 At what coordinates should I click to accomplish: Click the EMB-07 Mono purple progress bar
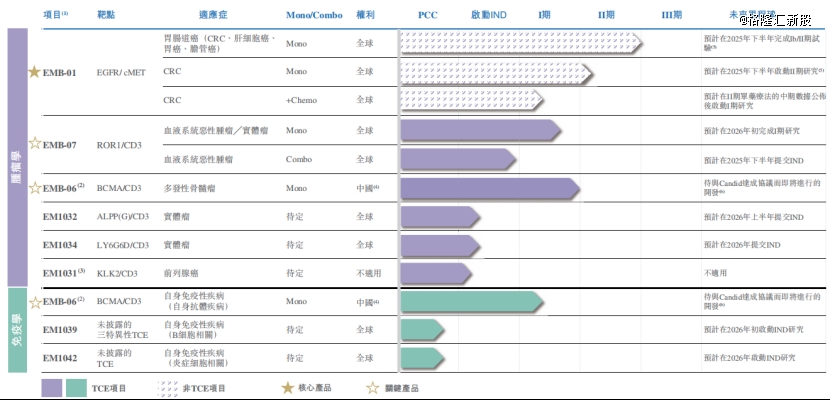(481, 130)
